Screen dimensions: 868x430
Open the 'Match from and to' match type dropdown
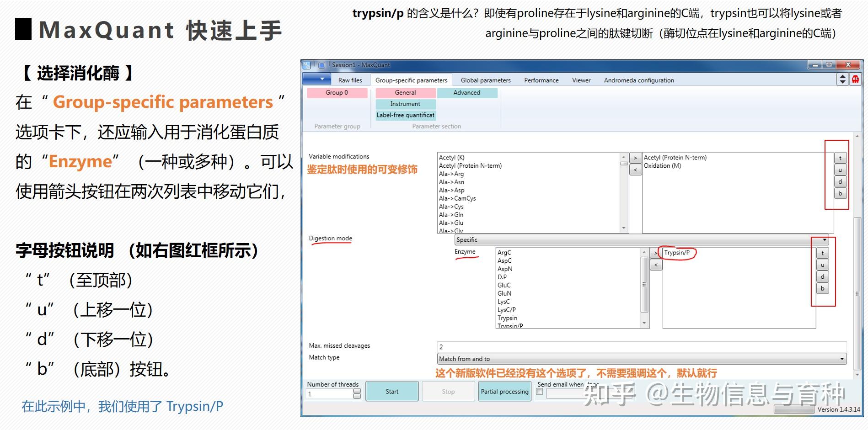[843, 358]
